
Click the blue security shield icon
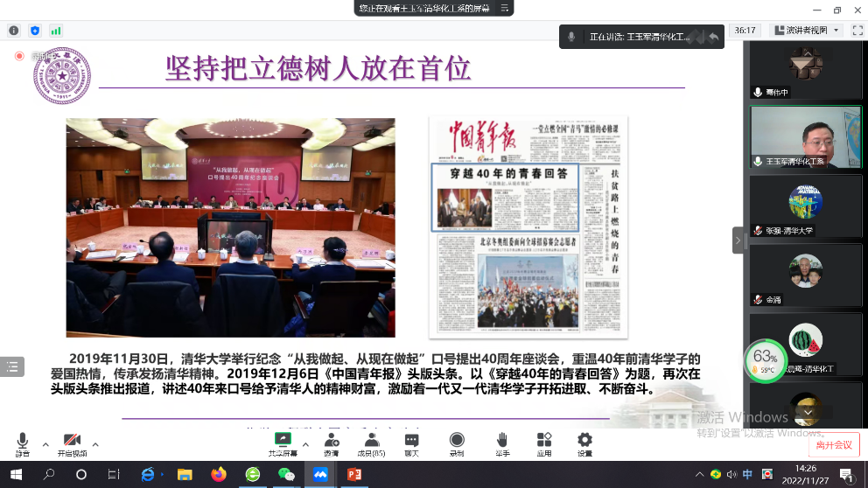35,31
